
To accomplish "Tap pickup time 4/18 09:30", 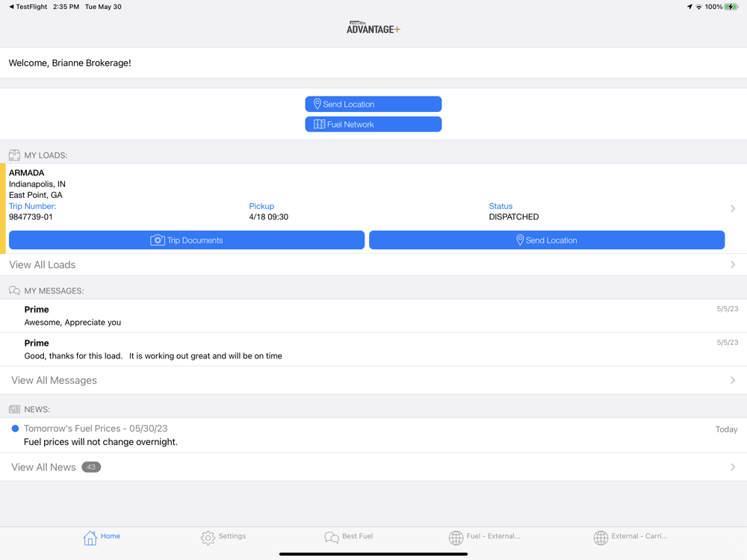I will coord(269,217).
